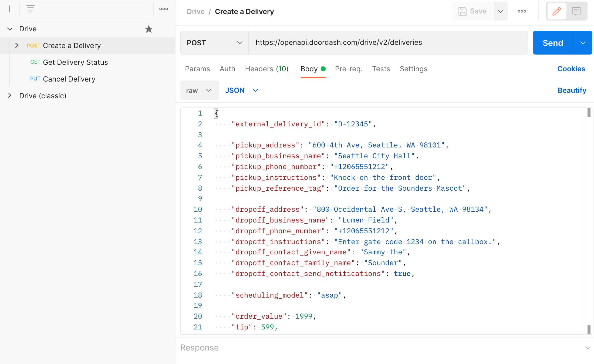Click the Send button

tap(552, 42)
